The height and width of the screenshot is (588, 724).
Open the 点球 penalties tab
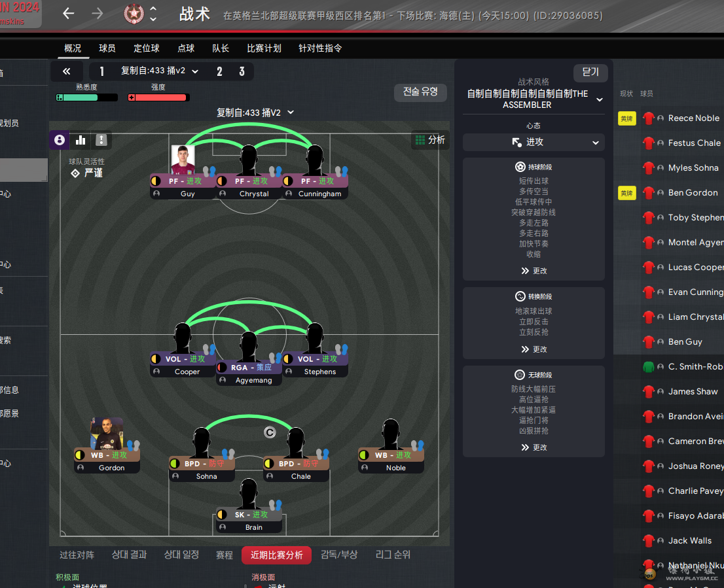click(x=186, y=48)
